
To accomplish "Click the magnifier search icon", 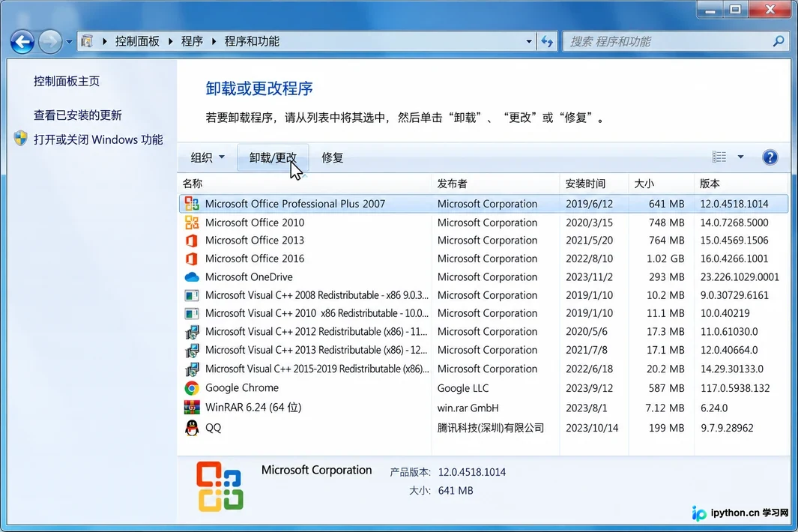I will click(779, 41).
